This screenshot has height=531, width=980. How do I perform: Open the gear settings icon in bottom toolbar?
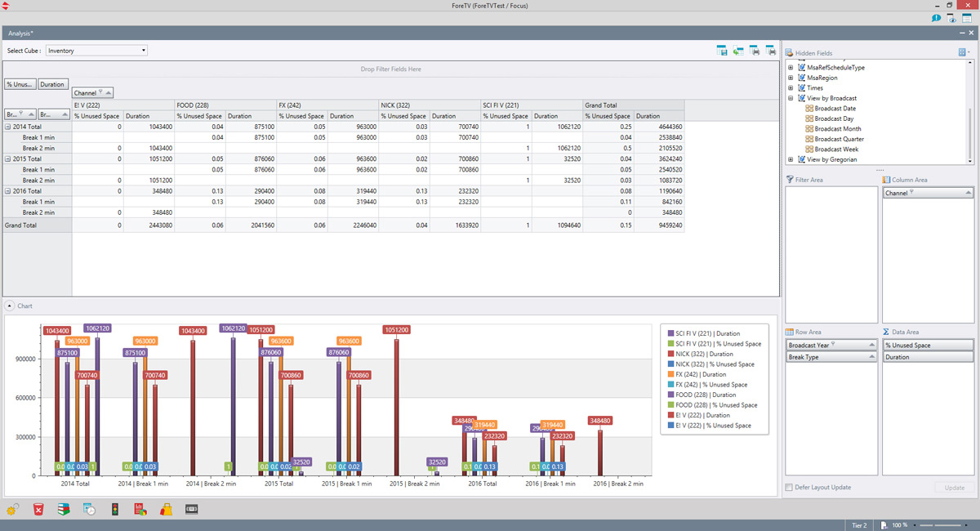(x=13, y=509)
